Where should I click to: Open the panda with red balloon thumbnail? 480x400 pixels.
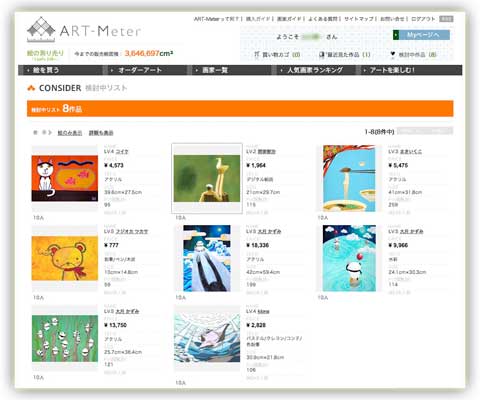tap(349, 258)
